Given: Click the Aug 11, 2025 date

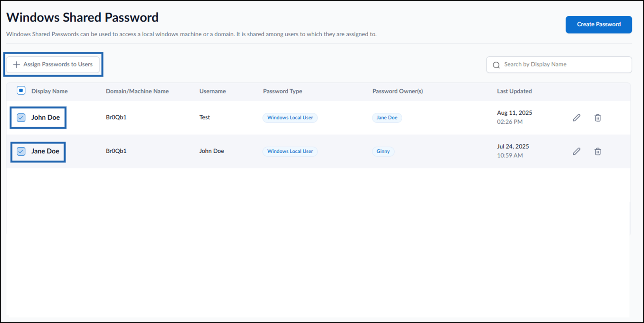Looking at the screenshot, I should point(514,113).
